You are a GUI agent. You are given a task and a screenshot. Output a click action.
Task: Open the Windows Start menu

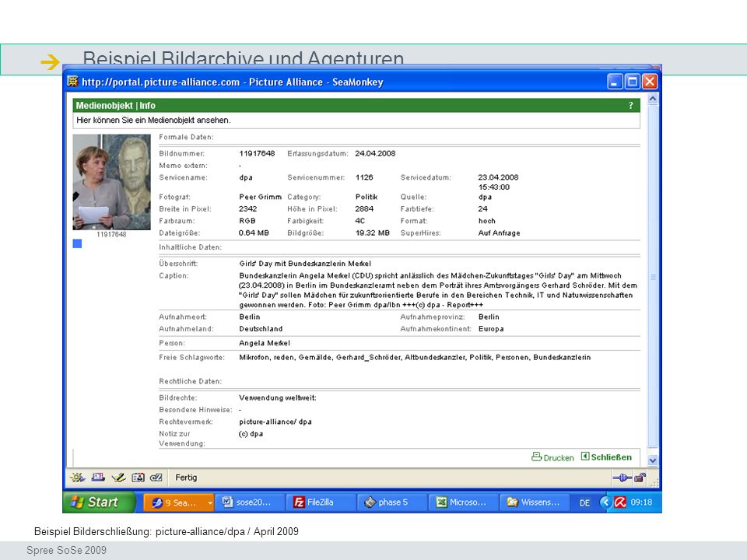click(99, 502)
